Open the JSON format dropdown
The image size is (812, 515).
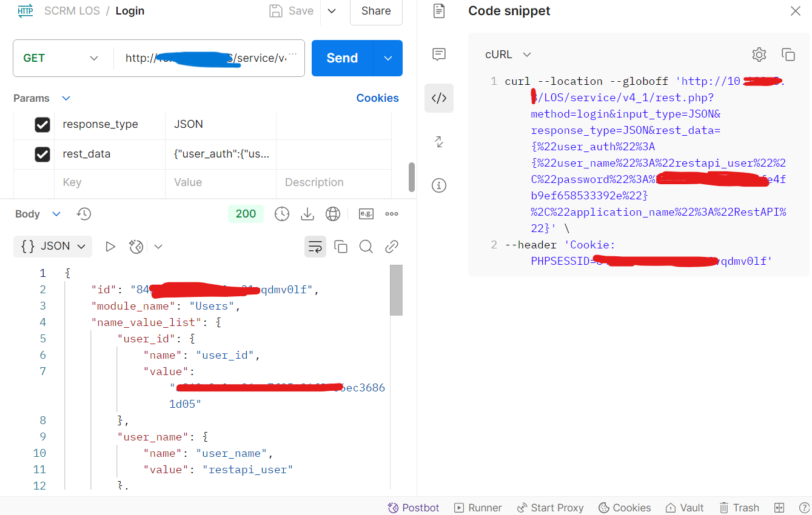(53, 246)
